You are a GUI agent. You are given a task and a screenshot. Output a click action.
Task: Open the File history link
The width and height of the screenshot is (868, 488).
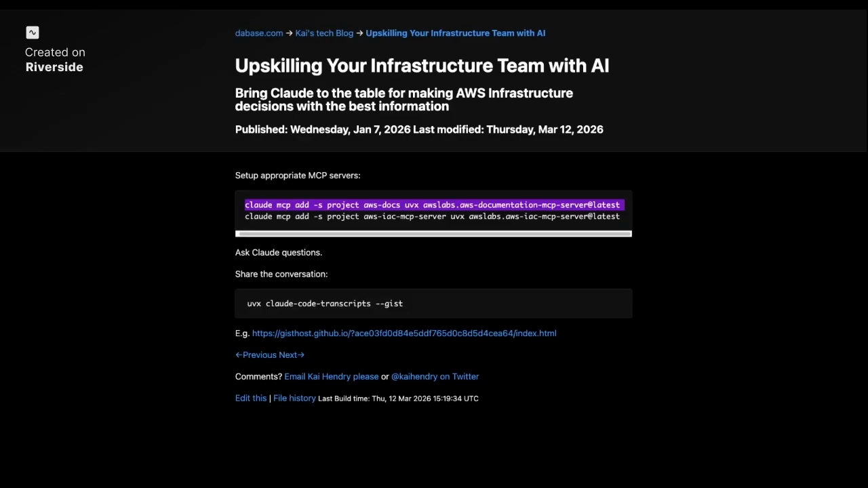[294, 399]
